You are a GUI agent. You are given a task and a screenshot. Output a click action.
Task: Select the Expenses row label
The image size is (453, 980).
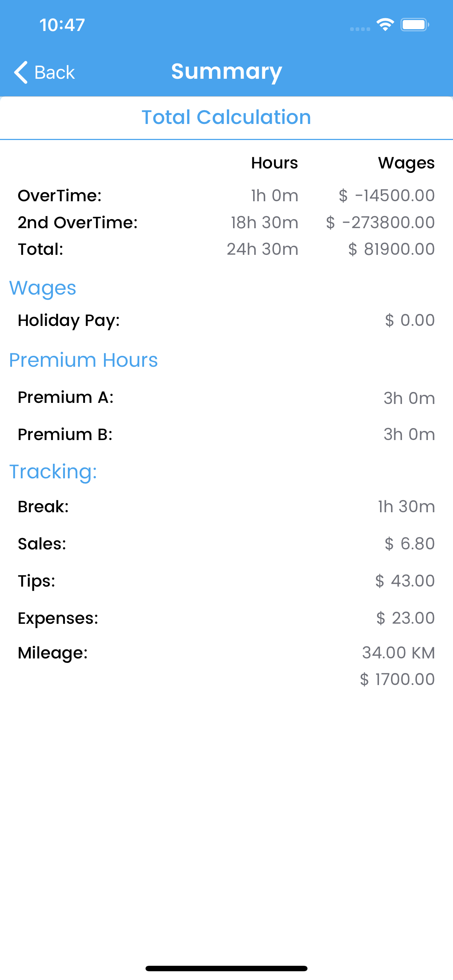pyautogui.click(x=58, y=618)
